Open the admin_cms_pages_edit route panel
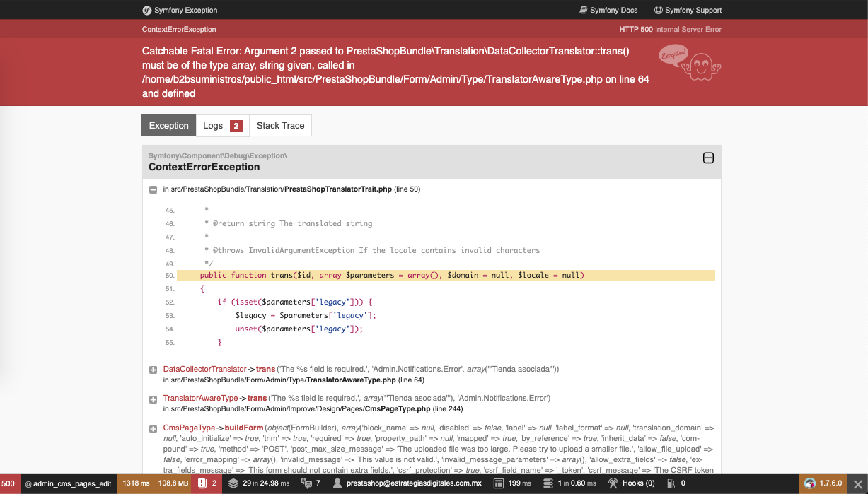This screenshot has width=868, height=494. point(68,483)
